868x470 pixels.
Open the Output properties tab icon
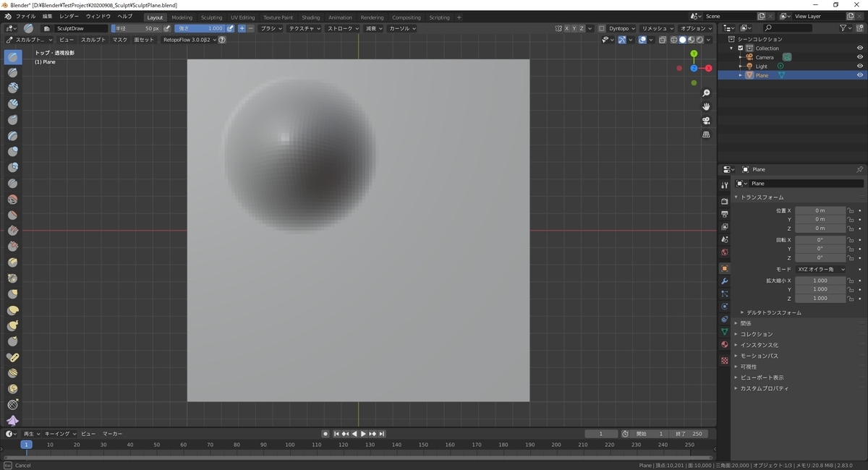coord(724,214)
